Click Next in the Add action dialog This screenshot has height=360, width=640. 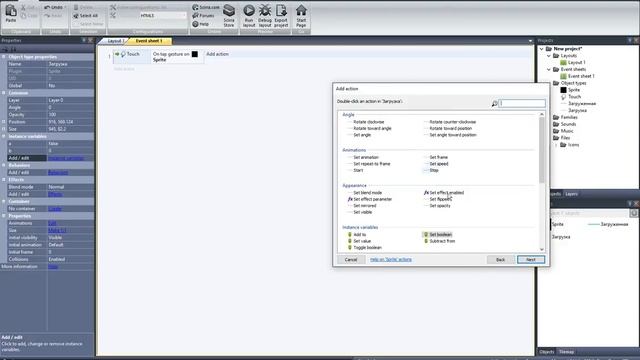(531, 260)
